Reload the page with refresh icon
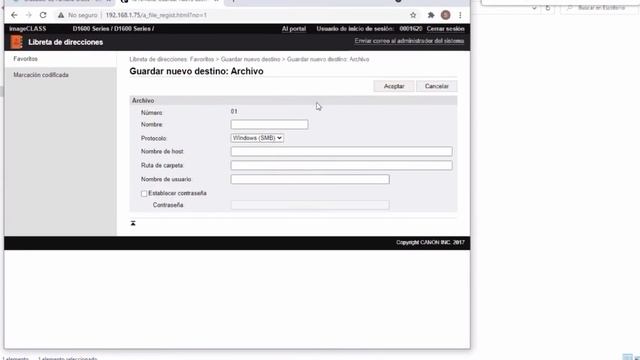The height and width of the screenshot is (360, 640). click(43, 15)
